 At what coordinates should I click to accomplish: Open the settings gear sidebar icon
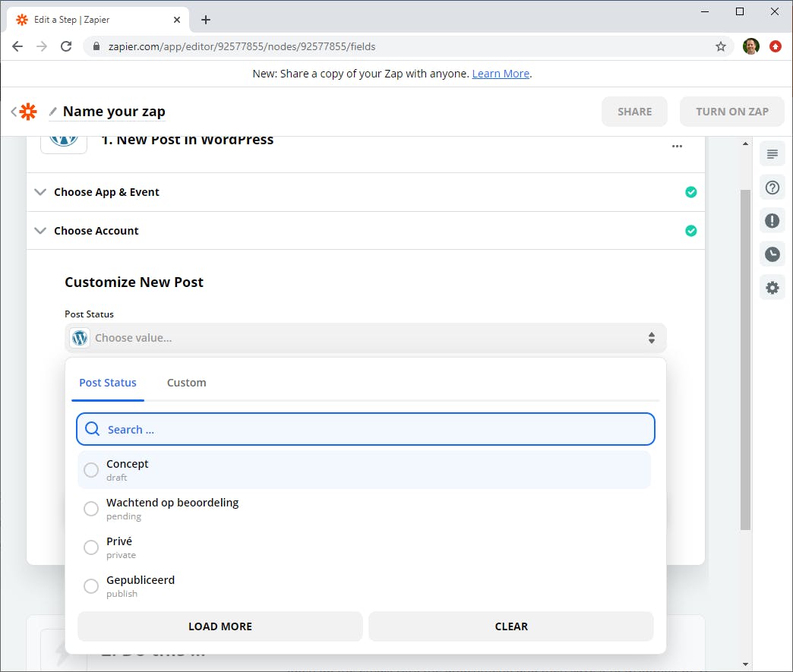click(772, 288)
